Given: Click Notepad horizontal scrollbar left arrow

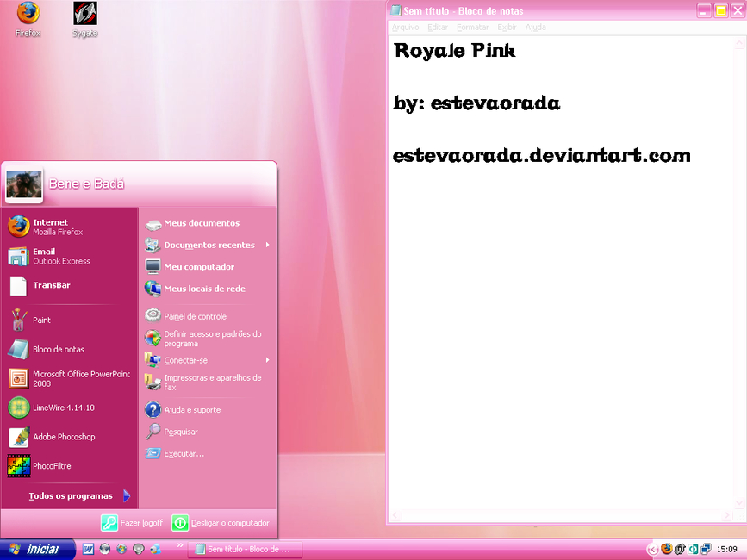Looking at the screenshot, I should point(395,515).
